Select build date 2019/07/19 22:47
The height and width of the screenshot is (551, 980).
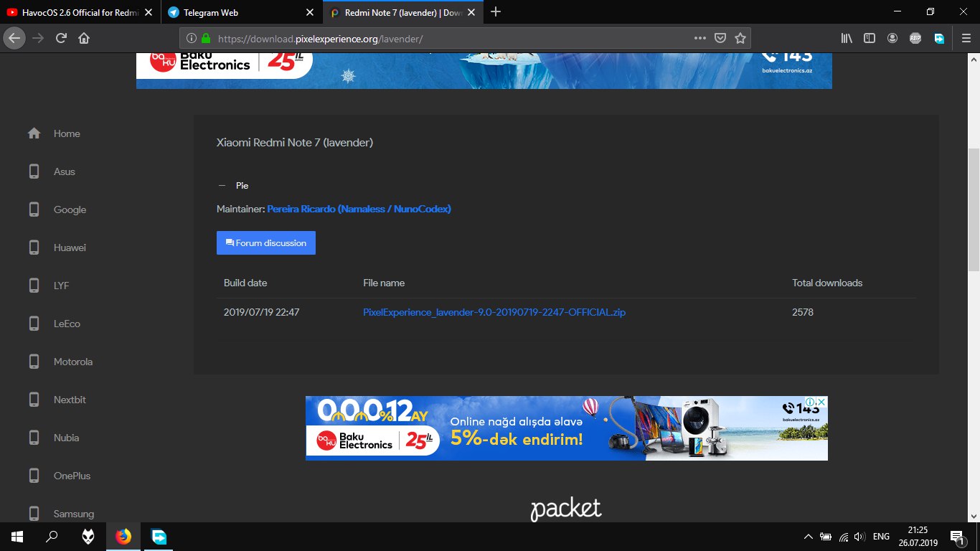coord(261,312)
